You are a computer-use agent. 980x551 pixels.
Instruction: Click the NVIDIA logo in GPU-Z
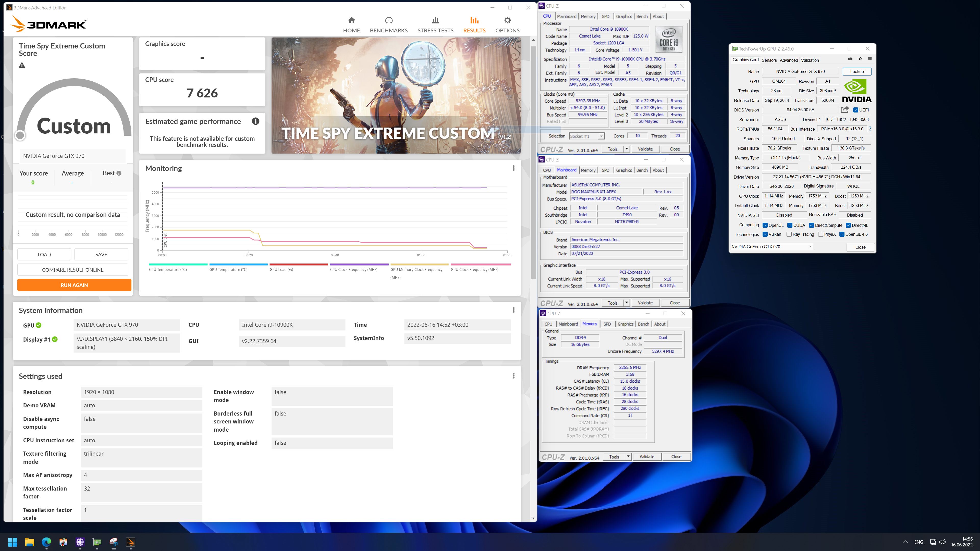[857, 91]
